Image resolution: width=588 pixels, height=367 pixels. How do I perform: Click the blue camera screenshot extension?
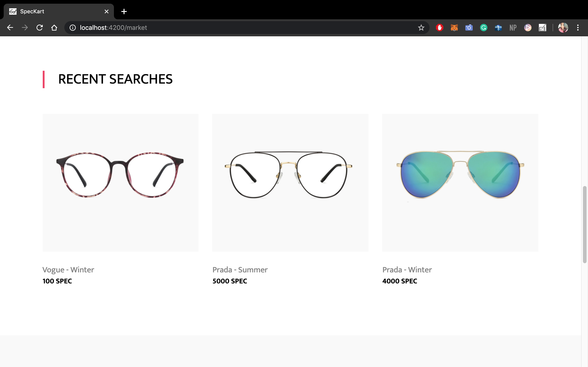coord(469,28)
